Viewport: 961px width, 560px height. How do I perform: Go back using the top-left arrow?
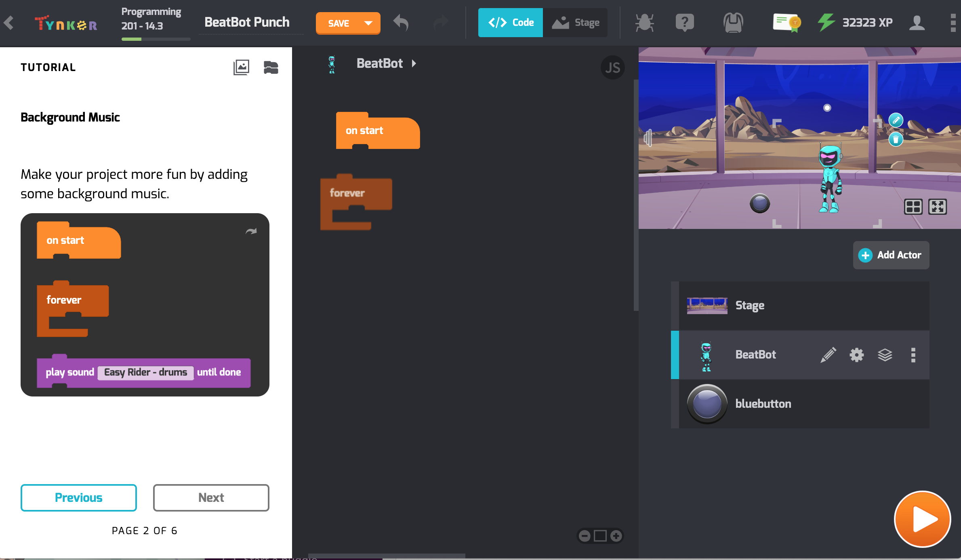point(9,23)
